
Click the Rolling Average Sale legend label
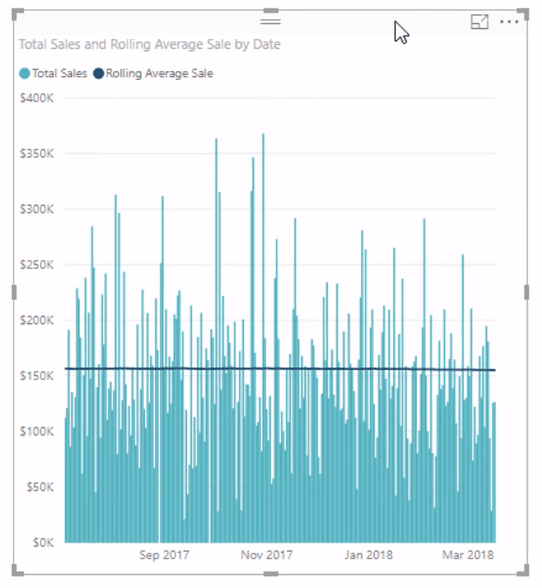coord(159,74)
